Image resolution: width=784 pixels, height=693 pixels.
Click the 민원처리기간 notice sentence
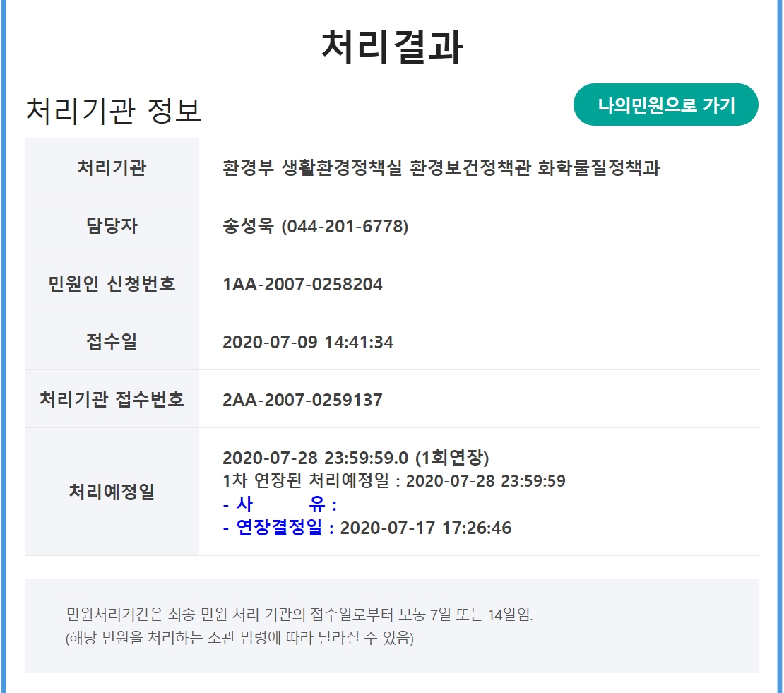click(299, 614)
